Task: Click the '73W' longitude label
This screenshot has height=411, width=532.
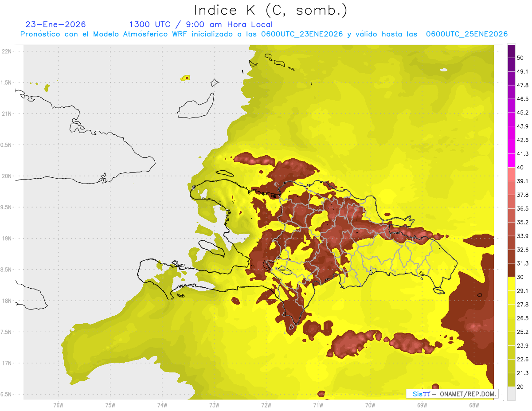Action: pyautogui.click(x=214, y=405)
